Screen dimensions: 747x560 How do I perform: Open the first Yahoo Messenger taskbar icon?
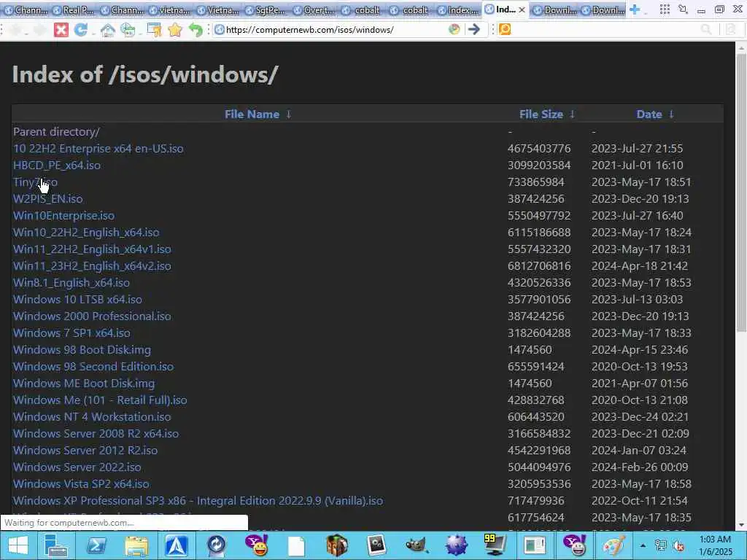click(x=256, y=545)
